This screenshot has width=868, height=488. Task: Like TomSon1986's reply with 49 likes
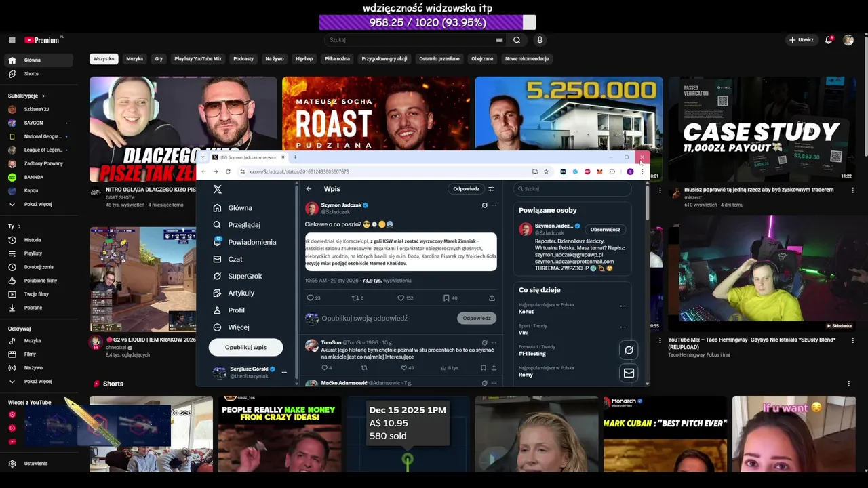tap(404, 368)
